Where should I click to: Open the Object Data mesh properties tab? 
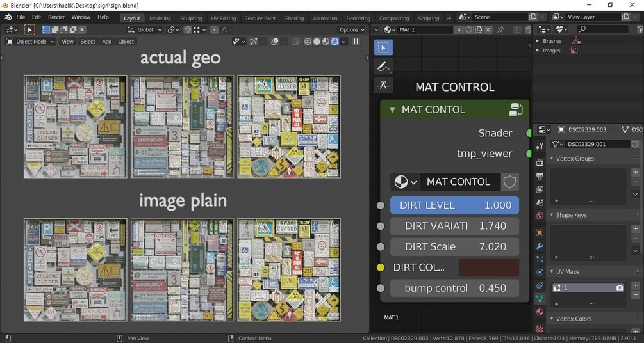[x=540, y=299]
